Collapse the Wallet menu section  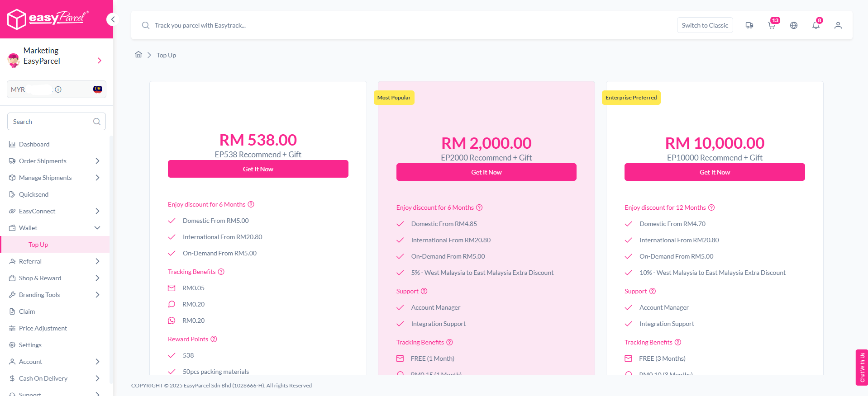pos(97,228)
